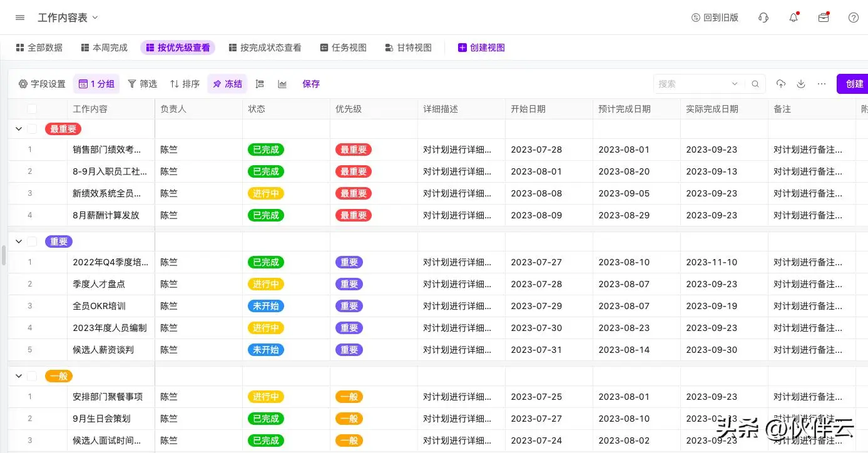Switch to the 按完成状态查看 tab

click(x=265, y=48)
